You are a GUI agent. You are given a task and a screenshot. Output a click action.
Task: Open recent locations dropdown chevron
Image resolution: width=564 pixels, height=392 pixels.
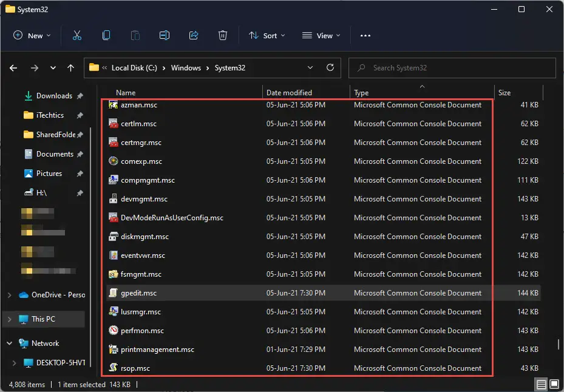[x=53, y=68]
